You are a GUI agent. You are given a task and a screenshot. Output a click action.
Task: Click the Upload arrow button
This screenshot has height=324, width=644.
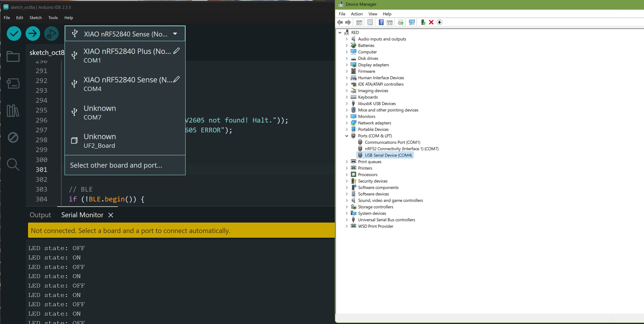pos(33,34)
